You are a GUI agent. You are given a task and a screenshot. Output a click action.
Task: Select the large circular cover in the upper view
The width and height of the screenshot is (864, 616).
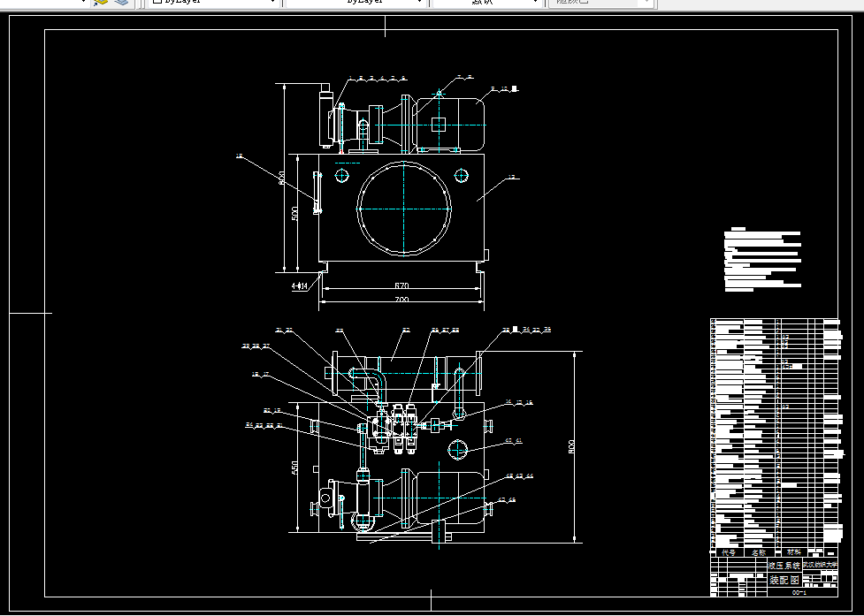(404, 209)
